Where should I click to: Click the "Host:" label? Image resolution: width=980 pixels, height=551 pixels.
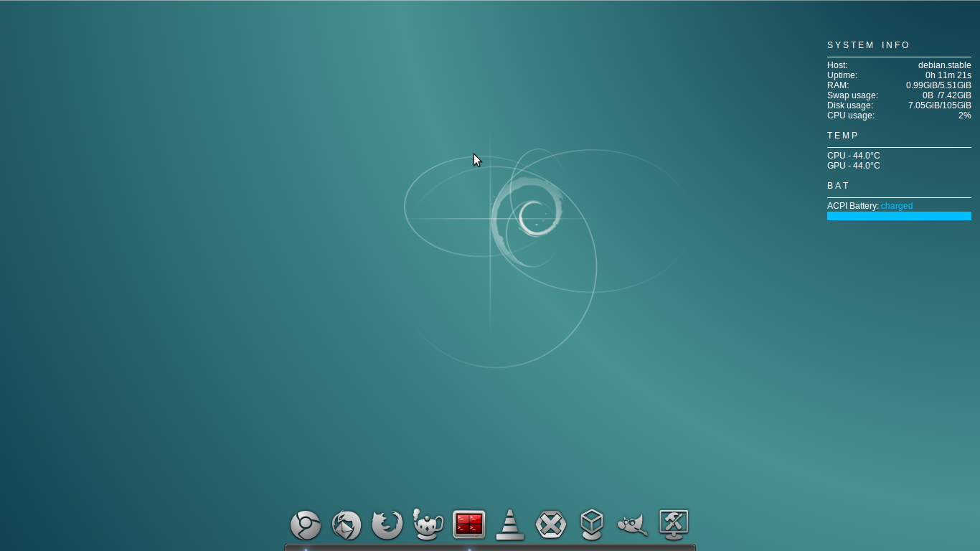(837, 65)
